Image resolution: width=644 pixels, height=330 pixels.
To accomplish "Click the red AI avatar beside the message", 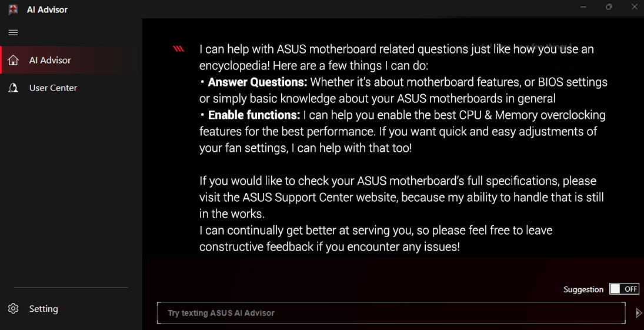I will coord(179,49).
